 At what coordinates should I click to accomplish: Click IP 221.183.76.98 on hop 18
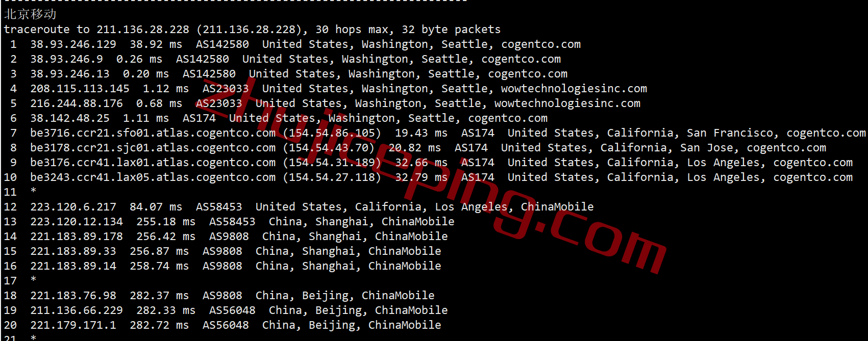coord(73,296)
